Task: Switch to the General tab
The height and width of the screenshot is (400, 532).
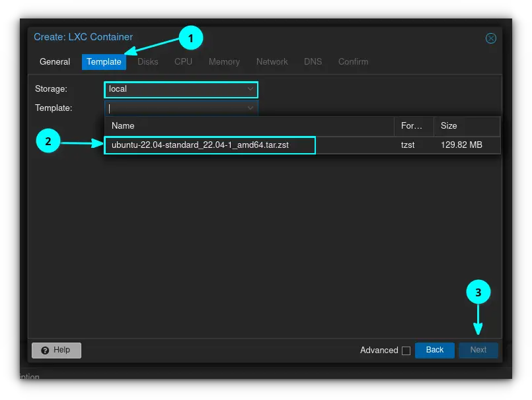Action: [55, 61]
